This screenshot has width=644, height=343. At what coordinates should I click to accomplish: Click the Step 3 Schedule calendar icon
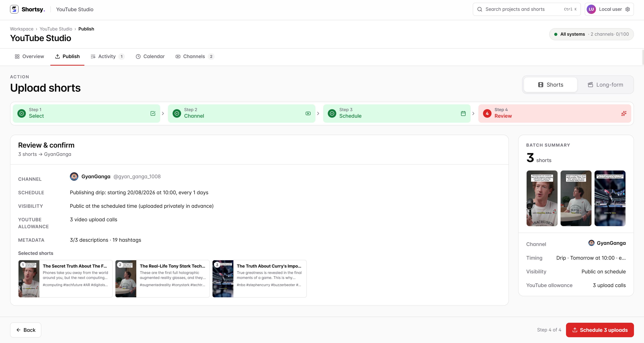[x=463, y=113]
